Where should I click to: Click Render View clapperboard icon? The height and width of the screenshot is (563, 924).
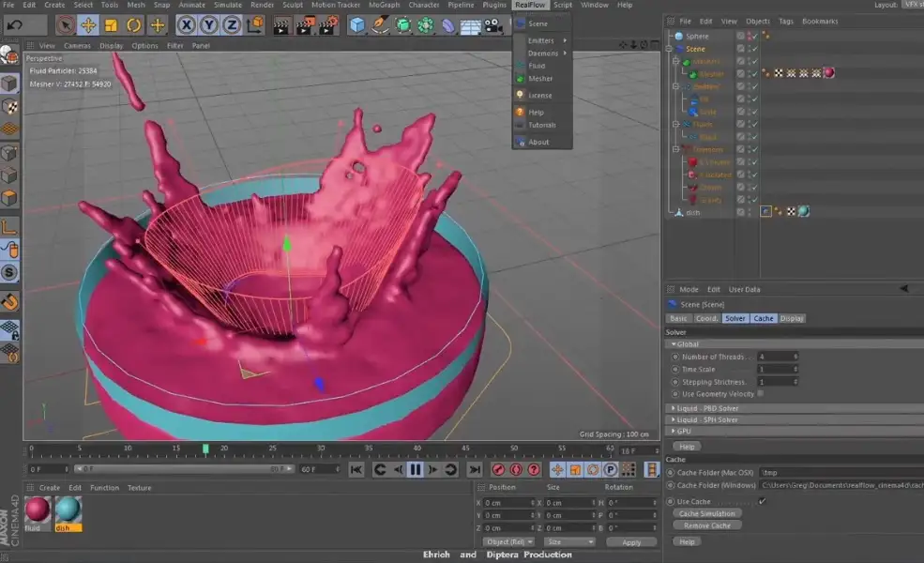(281, 25)
